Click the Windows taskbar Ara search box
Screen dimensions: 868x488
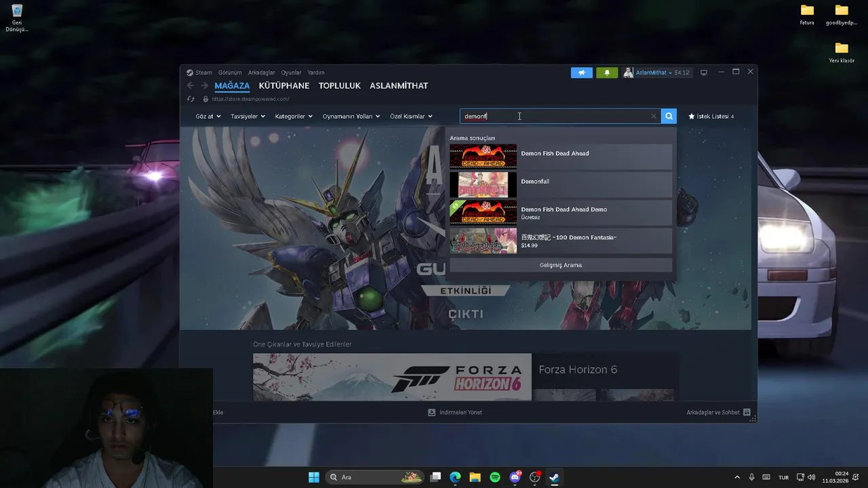tap(374, 477)
